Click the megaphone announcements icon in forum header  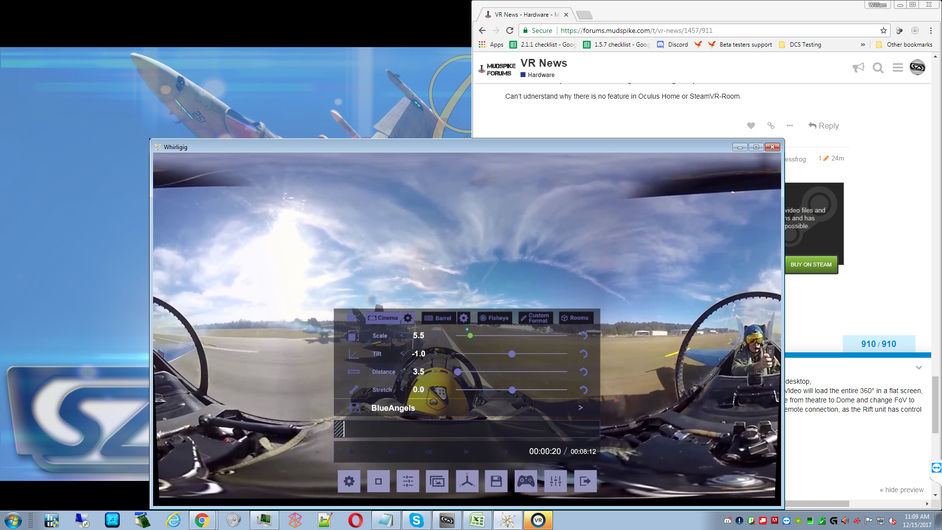tap(858, 68)
